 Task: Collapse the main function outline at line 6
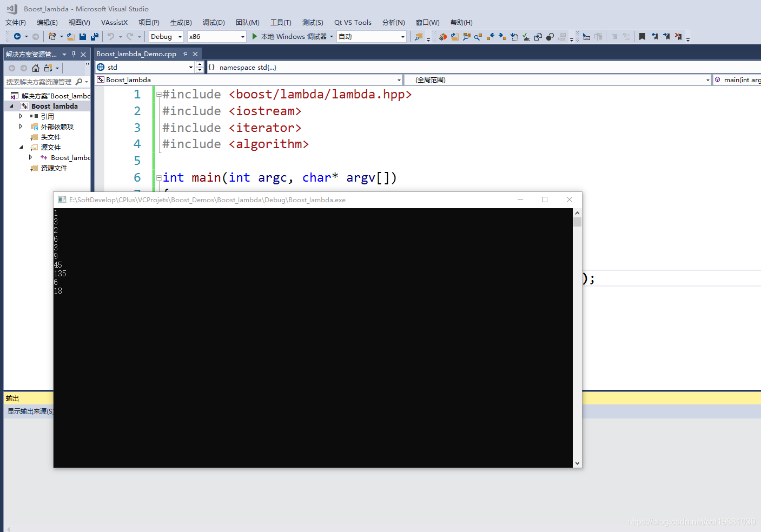tap(159, 178)
